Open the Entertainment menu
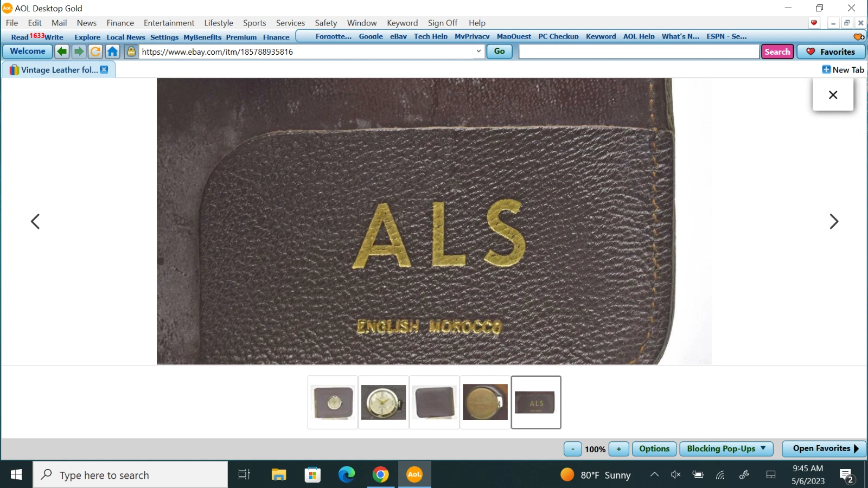 pyautogui.click(x=169, y=23)
